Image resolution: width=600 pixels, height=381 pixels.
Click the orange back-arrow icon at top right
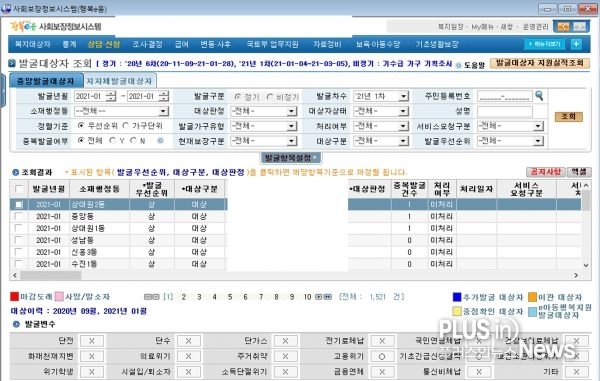point(563,26)
